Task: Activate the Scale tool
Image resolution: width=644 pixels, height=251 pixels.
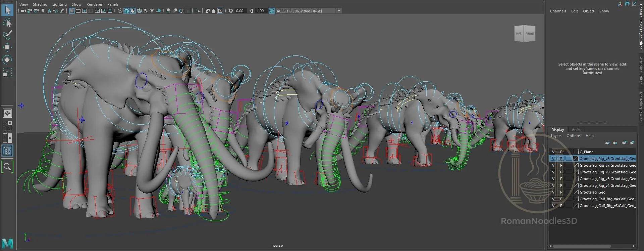Action: coord(7,72)
